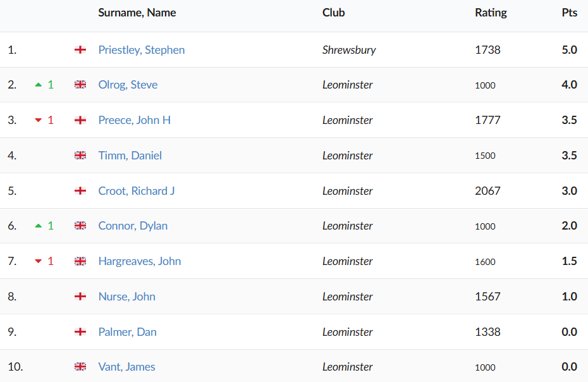588x382 pixels.
Task: Click the Rating column header
Action: (491, 13)
